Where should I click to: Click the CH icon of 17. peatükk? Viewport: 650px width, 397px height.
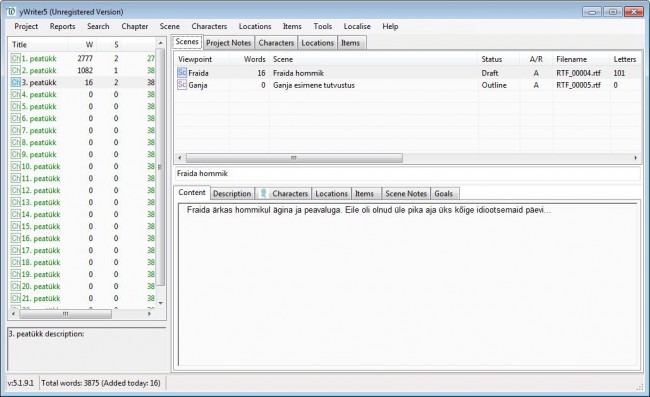pos(15,251)
